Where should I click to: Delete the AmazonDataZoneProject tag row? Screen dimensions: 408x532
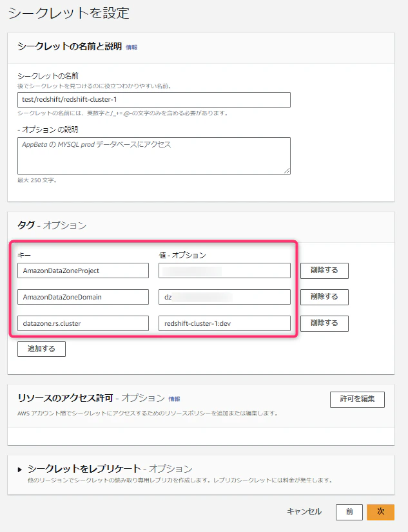(324, 271)
